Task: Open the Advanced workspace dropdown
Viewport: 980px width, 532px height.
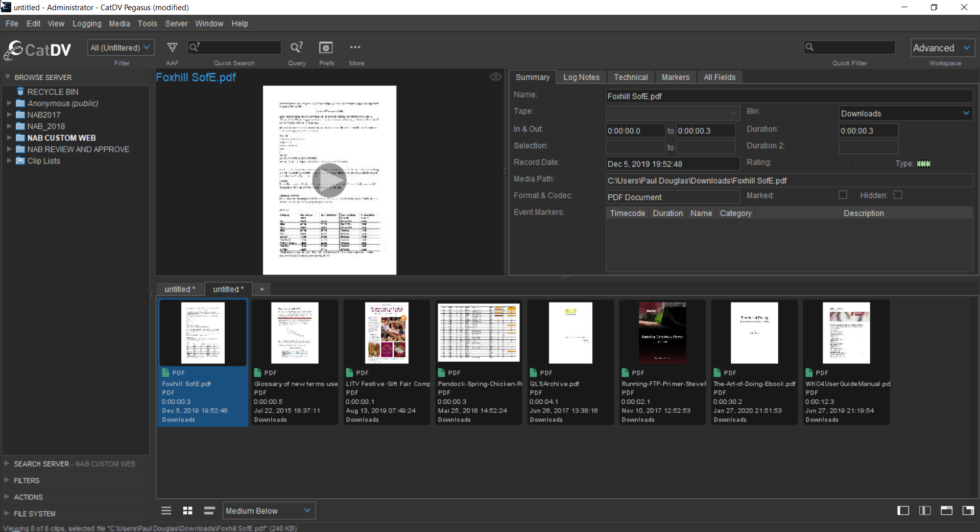Action: coord(943,48)
